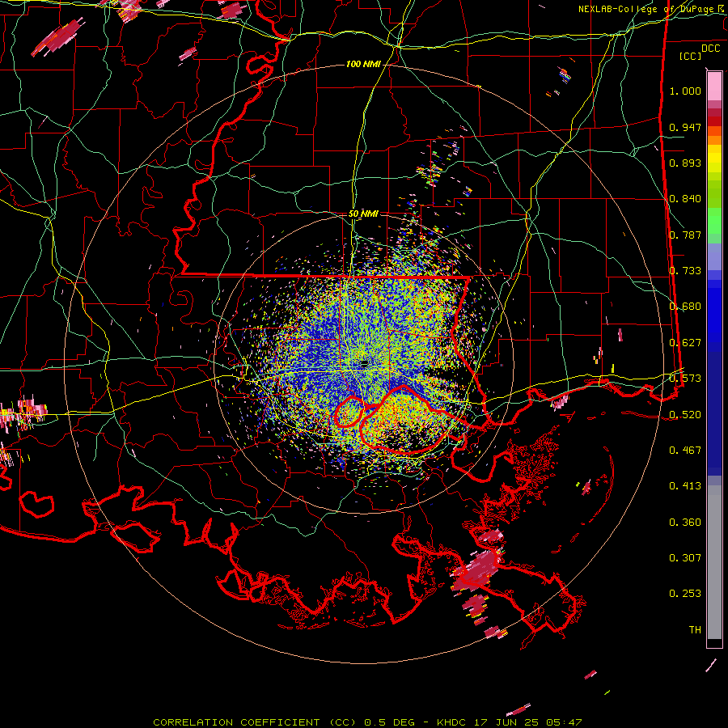
Task: Select the 0.947 legend value
Action: pos(685,127)
